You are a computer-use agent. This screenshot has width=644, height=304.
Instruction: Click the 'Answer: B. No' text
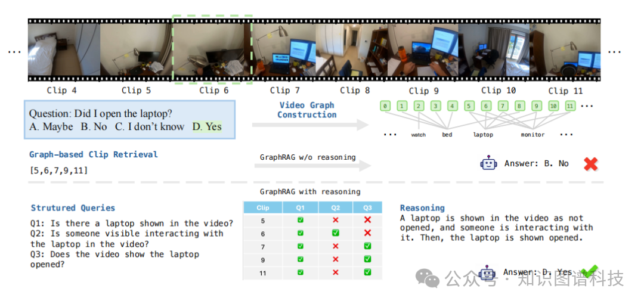click(537, 163)
